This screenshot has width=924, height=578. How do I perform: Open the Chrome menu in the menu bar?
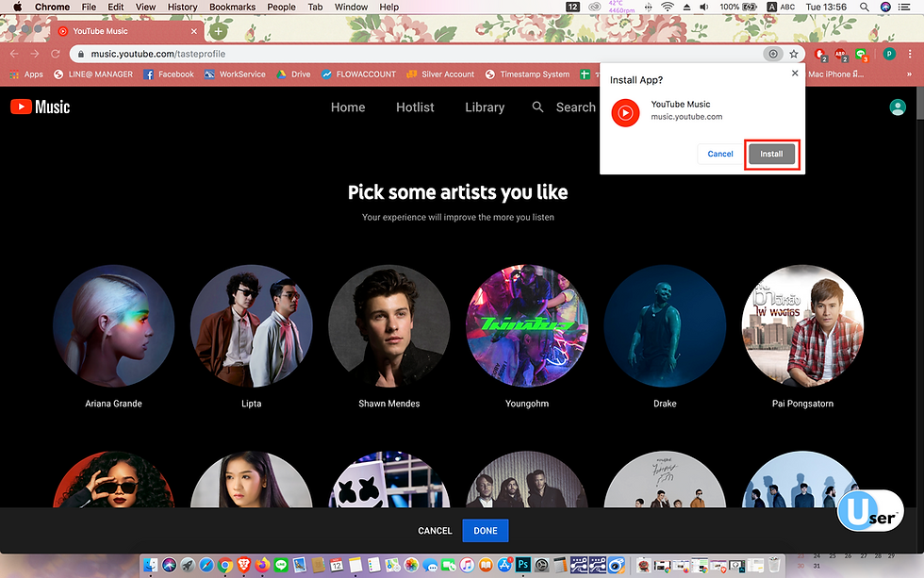pyautogui.click(x=52, y=7)
